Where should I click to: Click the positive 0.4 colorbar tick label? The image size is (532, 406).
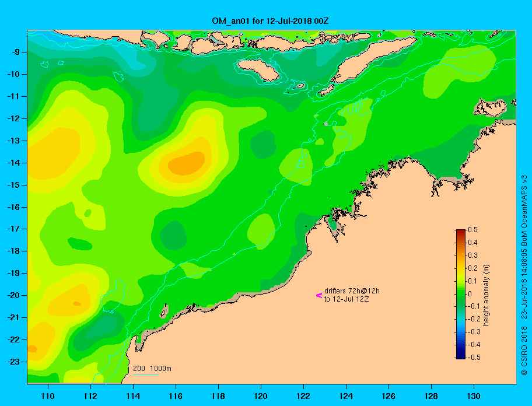[x=473, y=243]
